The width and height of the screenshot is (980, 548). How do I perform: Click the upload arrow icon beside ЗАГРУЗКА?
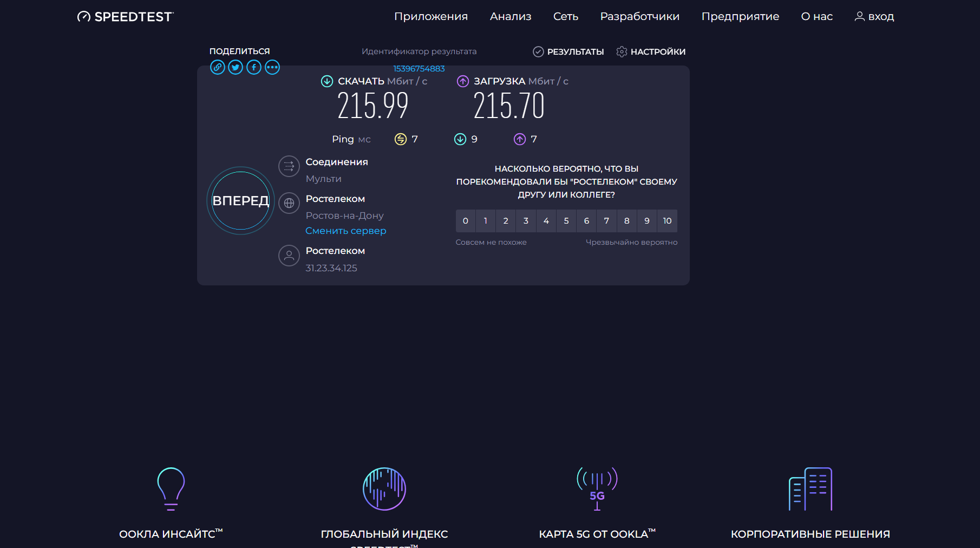pyautogui.click(x=463, y=81)
